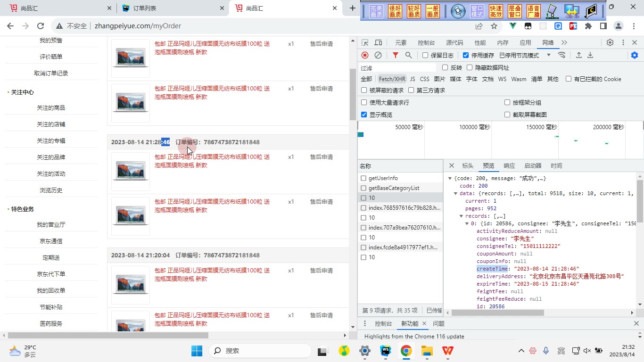Open the 控制台 tab in the top DevTools bar
644x362 pixels.
point(426,42)
